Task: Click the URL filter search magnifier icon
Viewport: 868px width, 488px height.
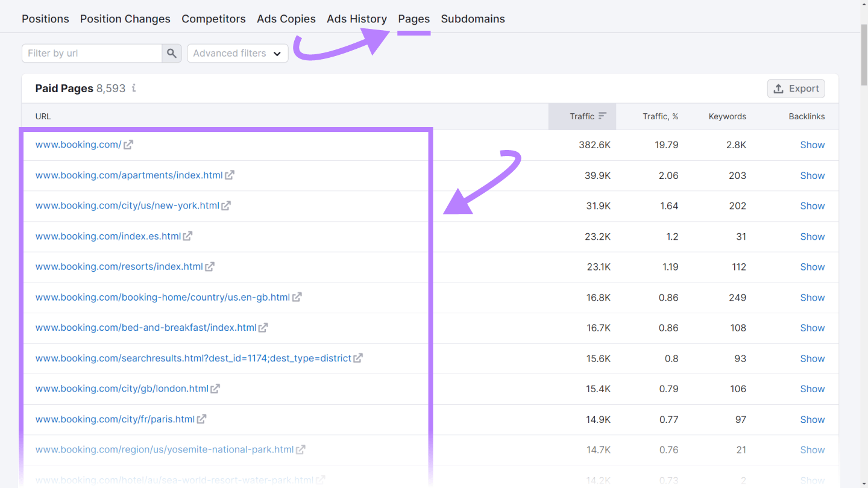Action: point(172,53)
